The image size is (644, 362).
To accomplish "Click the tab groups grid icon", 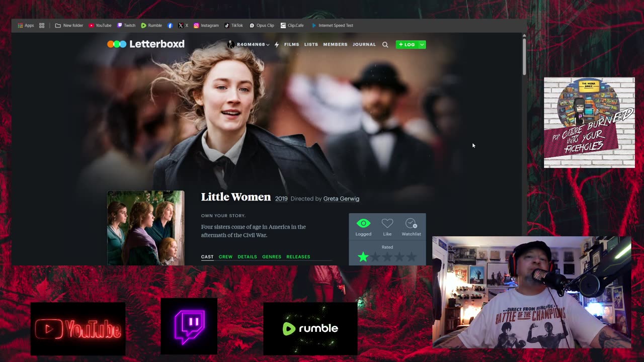I will [42, 25].
